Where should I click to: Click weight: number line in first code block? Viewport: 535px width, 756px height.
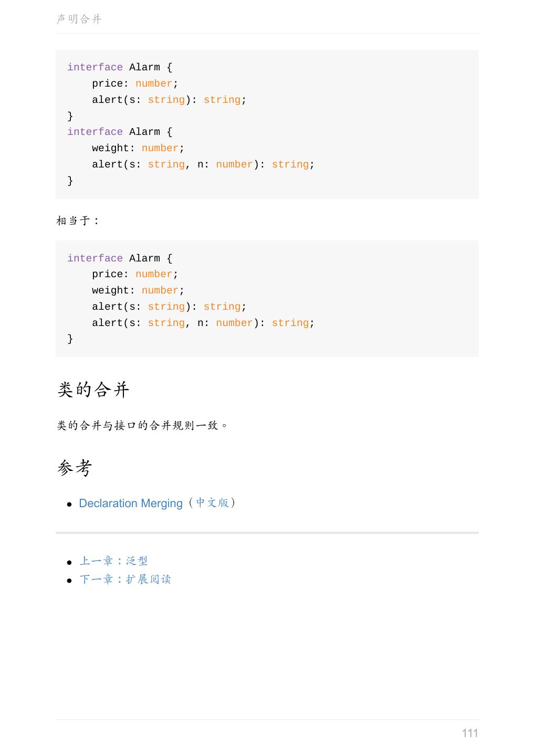click(138, 149)
